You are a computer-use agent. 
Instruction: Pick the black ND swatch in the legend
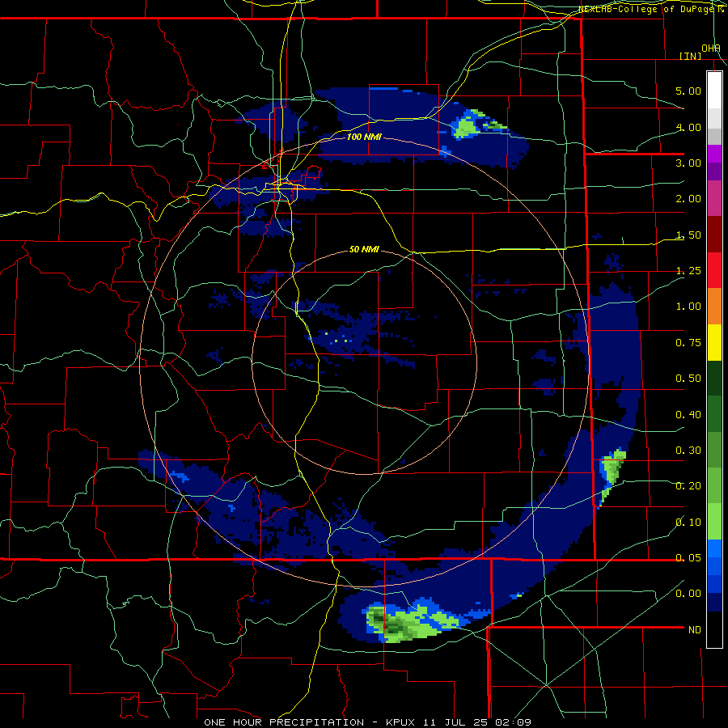point(714,629)
